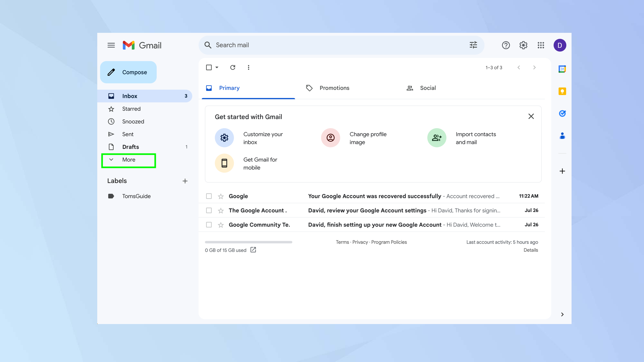
Task: Open the account avatar D
Action: click(560, 45)
